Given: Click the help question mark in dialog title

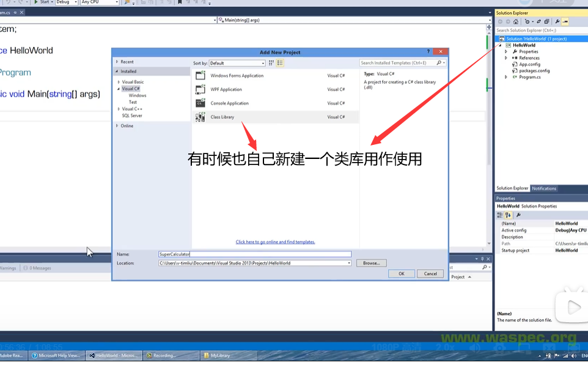Looking at the screenshot, I should 428,52.
